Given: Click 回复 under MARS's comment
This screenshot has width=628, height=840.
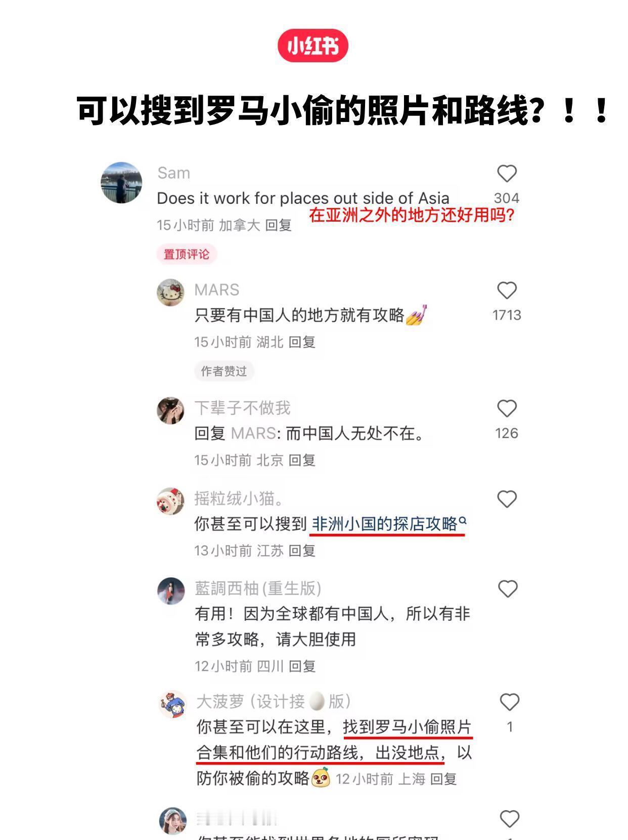Looking at the screenshot, I should coord(302,342).
